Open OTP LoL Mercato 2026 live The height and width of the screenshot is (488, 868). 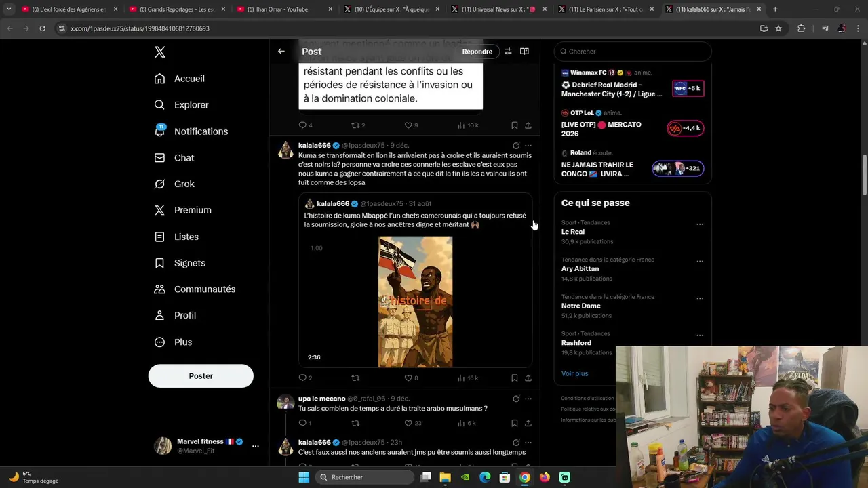(632, 124)
